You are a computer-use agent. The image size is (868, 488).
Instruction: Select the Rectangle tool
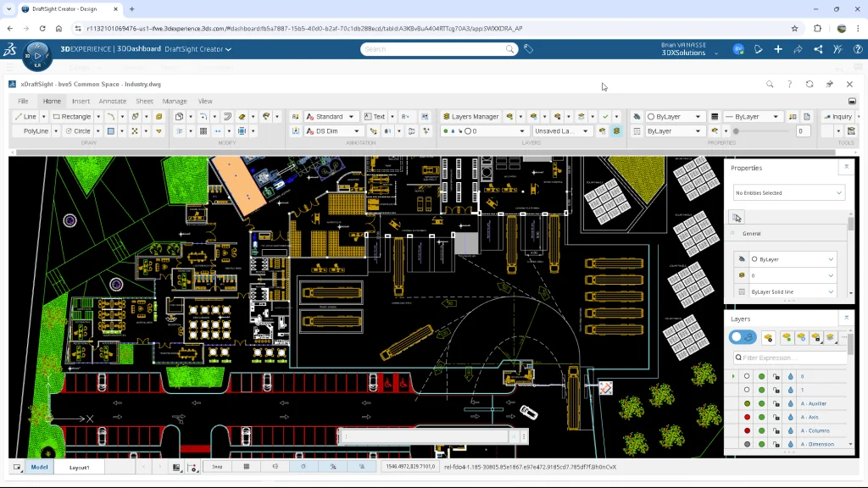point(71,116)
